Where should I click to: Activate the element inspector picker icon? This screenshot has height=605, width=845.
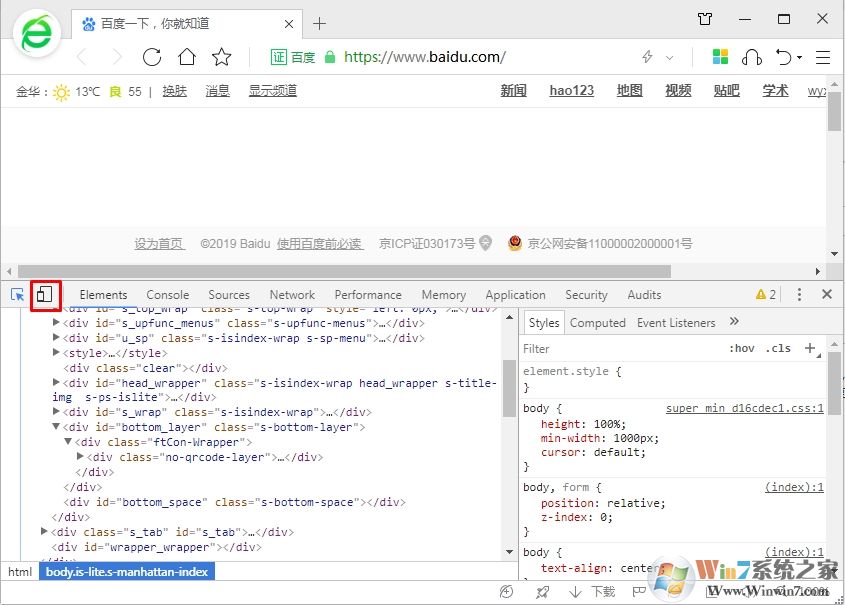pos(18,295)
